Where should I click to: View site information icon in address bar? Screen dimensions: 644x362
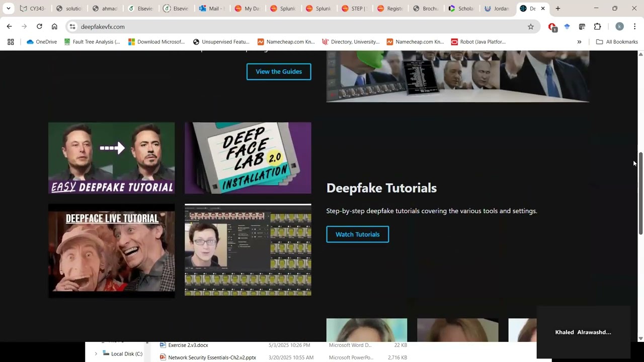pyautogui.click(x=72, y=27)
